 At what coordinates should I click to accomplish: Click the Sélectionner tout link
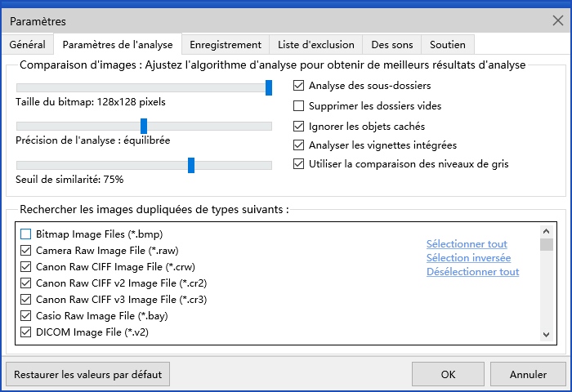tap(467, 244)
